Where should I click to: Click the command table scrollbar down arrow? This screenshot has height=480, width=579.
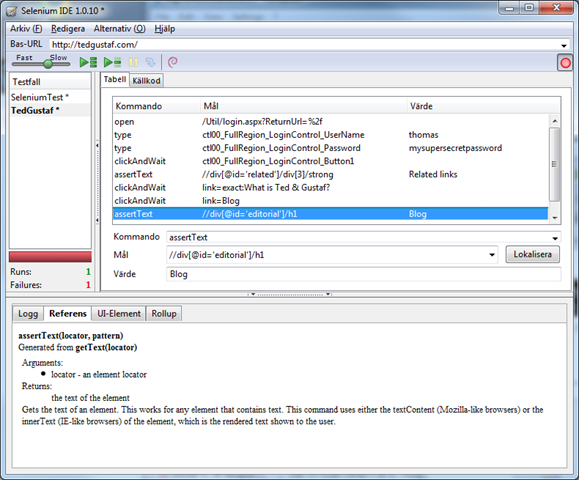click(x=554, y=218)
